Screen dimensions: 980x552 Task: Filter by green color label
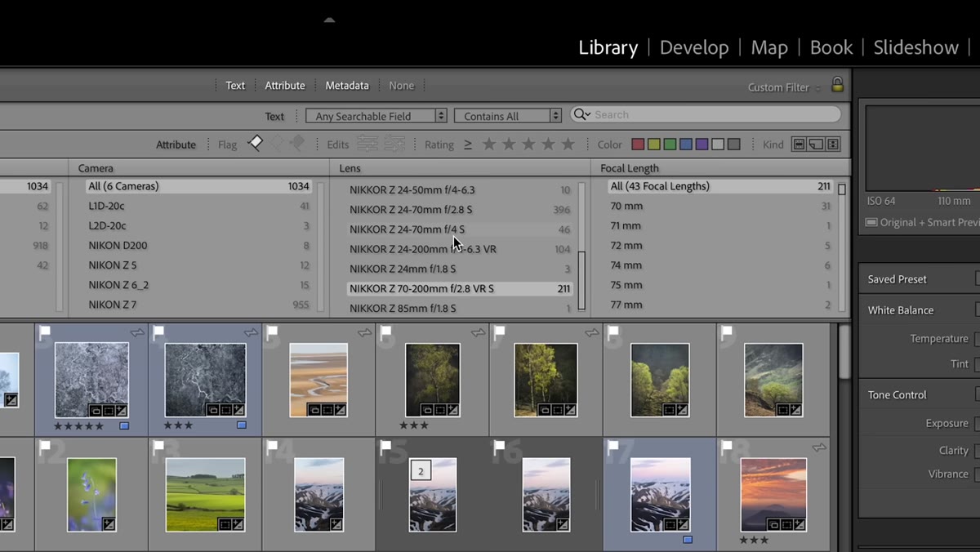[670, 145]
